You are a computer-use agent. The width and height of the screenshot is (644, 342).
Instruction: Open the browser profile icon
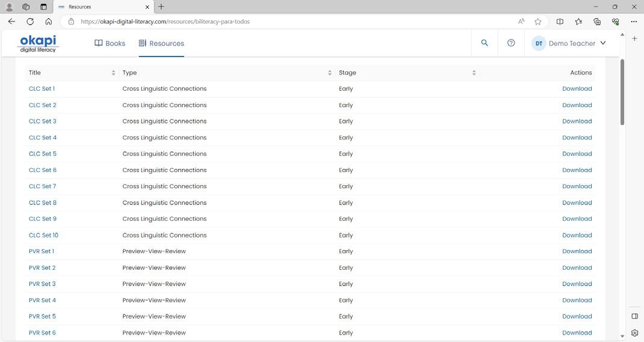pos(9,7)
